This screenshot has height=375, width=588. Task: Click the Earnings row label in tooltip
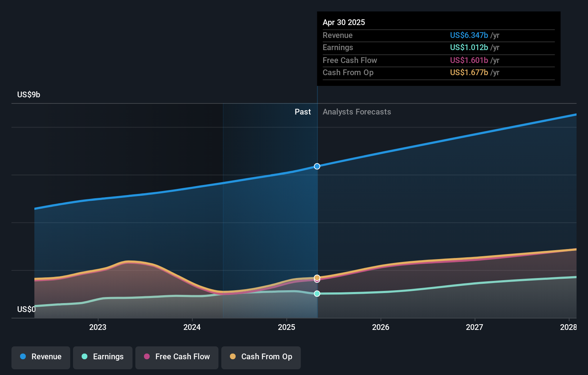tap(338, 47)
